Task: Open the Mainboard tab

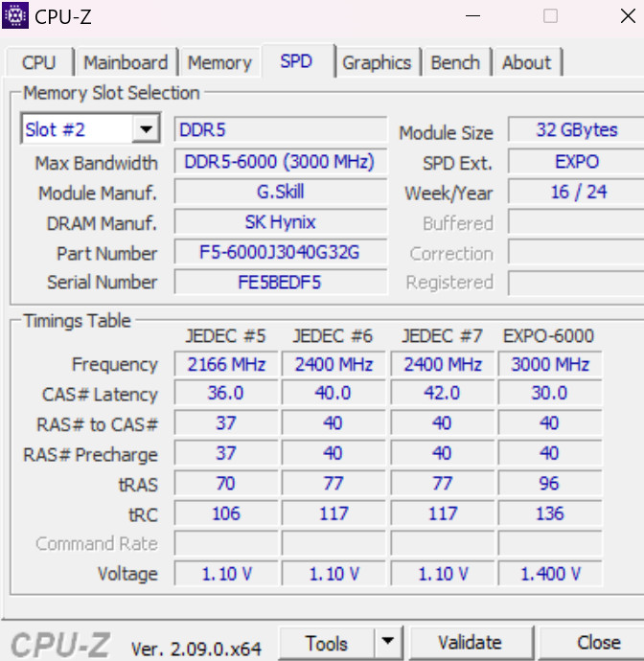Action: coord(126,63)
